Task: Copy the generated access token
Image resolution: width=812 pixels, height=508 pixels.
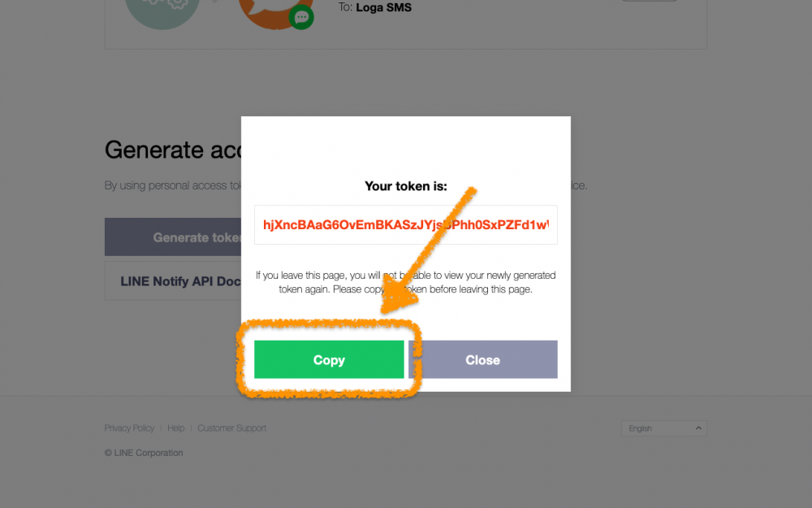Action: pos(330,359)
